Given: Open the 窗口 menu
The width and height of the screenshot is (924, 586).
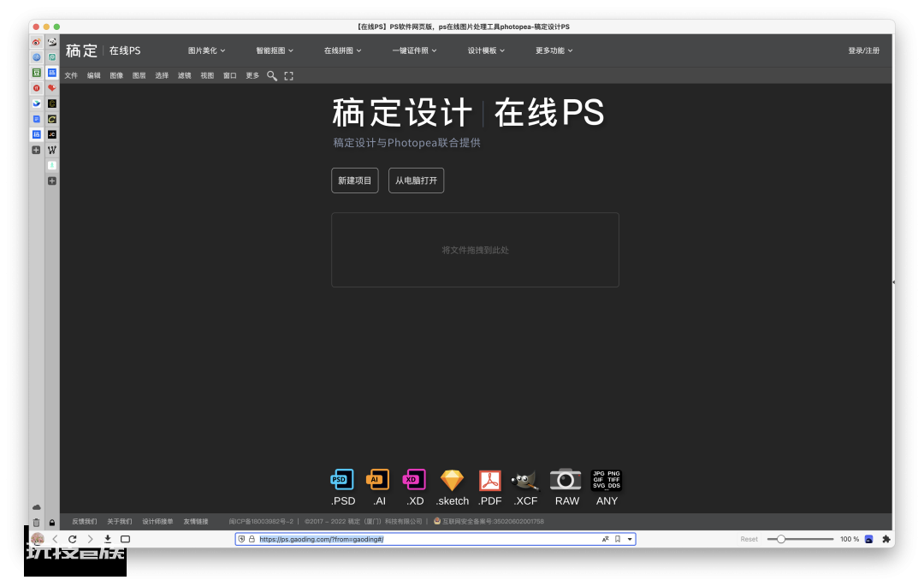Looking at the screenshot, I should (x=230, y=75).
